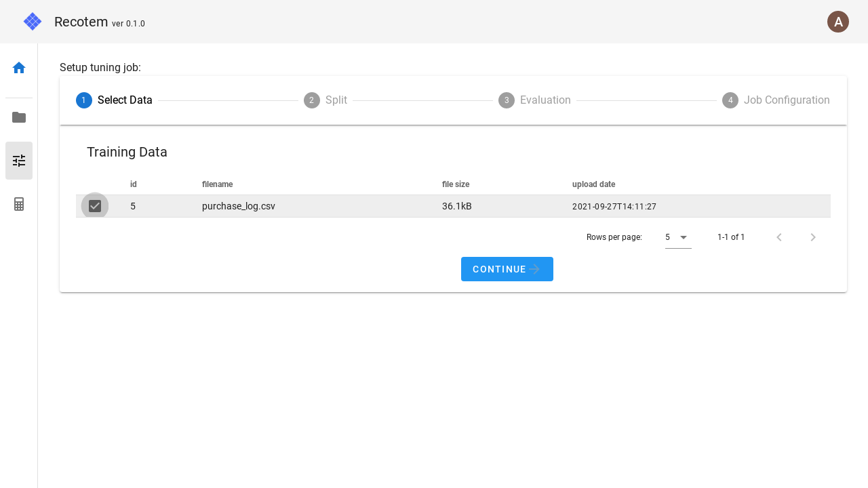Go to previous page of table
The image size is (868, 488).
point(779,237)
